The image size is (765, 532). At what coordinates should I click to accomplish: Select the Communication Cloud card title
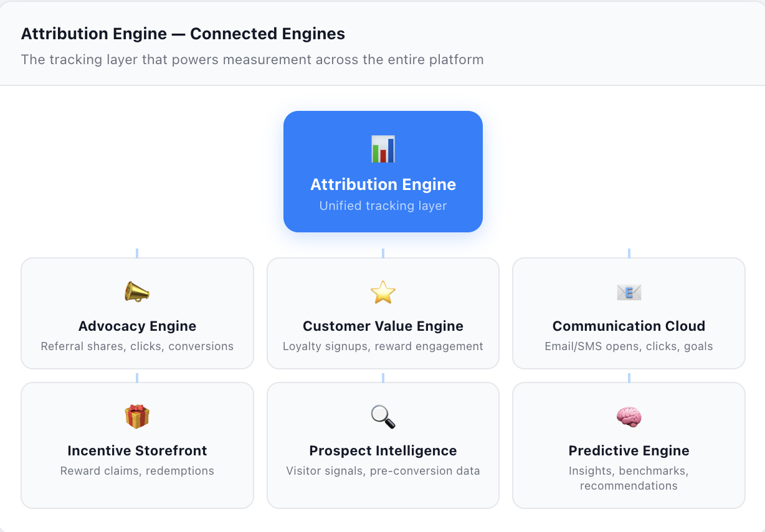629,326
